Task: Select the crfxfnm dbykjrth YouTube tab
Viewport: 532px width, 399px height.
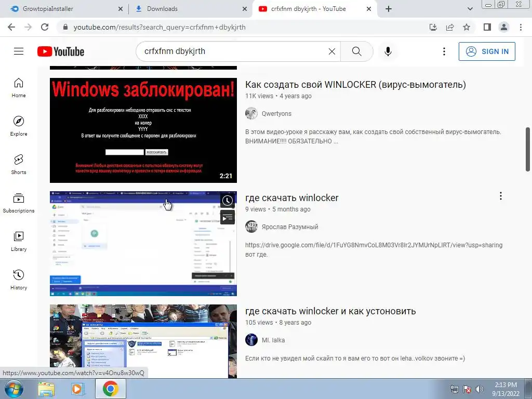Action: click(x=314, y=9)
